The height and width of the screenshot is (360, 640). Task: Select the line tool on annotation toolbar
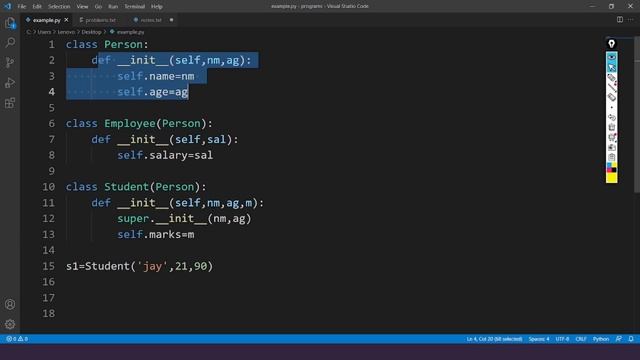click(x=612, y=87)
